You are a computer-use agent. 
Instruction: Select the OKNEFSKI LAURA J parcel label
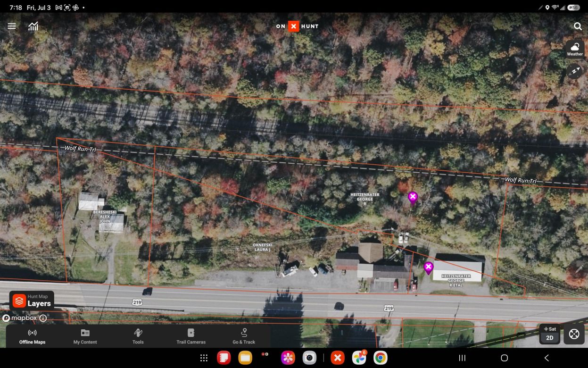(x=262, y=247)
